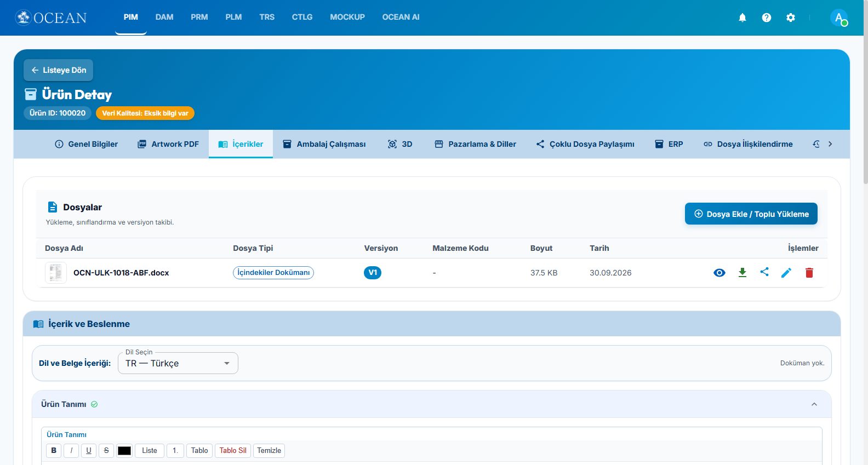Screen dimensions: 868x465
Task: Click Listeye Dön back button
Action: pyautogui.click(x=59, y=70)
